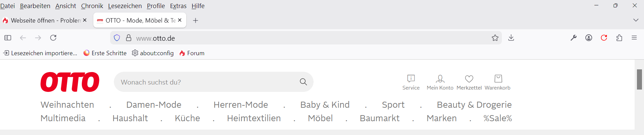Viewport: 644px width, 135px height.
Task: Click the tracking protection shield icon
Action: [x=117, y=38]
